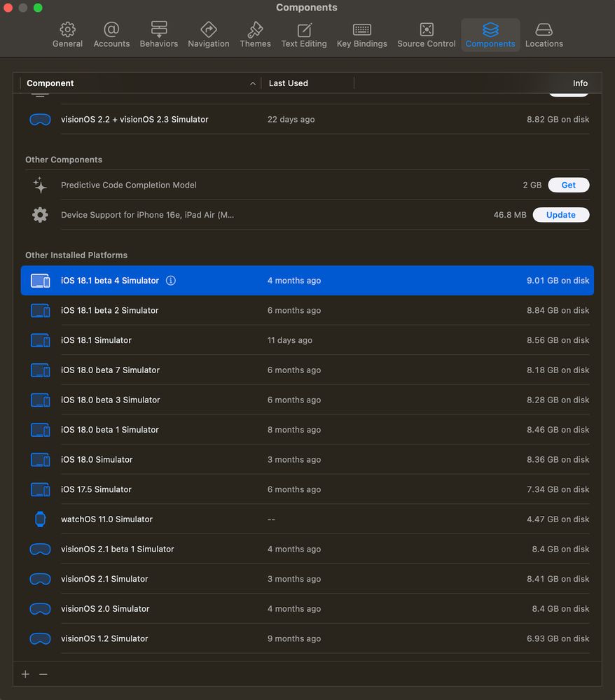Viewport: 615px width, 700px height.
Task: Click the 8 months ago last used value
Action: 294,430
